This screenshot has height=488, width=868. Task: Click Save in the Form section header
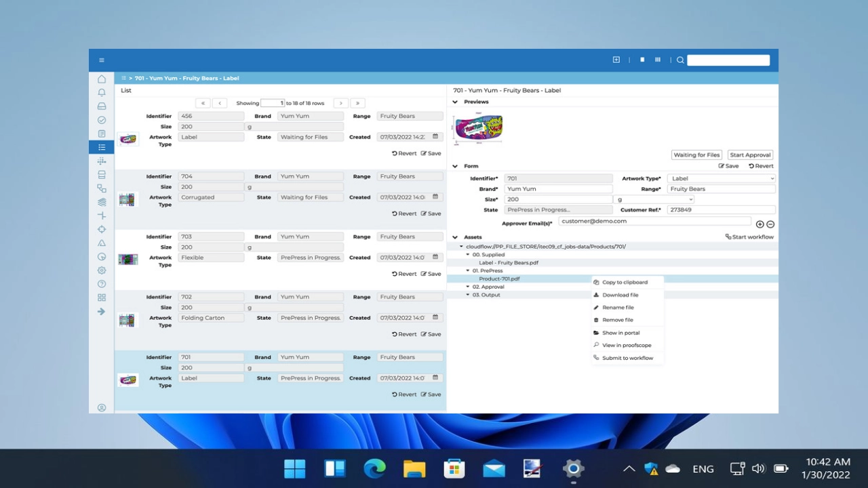point(729,166)
